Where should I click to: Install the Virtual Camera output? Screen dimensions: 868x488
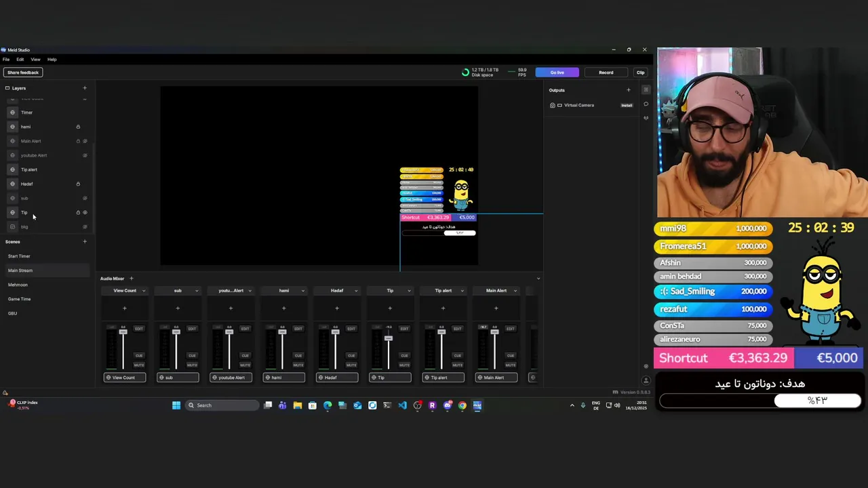coord(627,105)
